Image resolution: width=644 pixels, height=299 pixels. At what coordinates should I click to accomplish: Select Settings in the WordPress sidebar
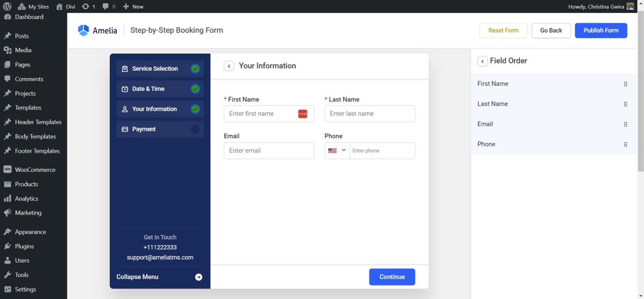[x=25, y=289]
